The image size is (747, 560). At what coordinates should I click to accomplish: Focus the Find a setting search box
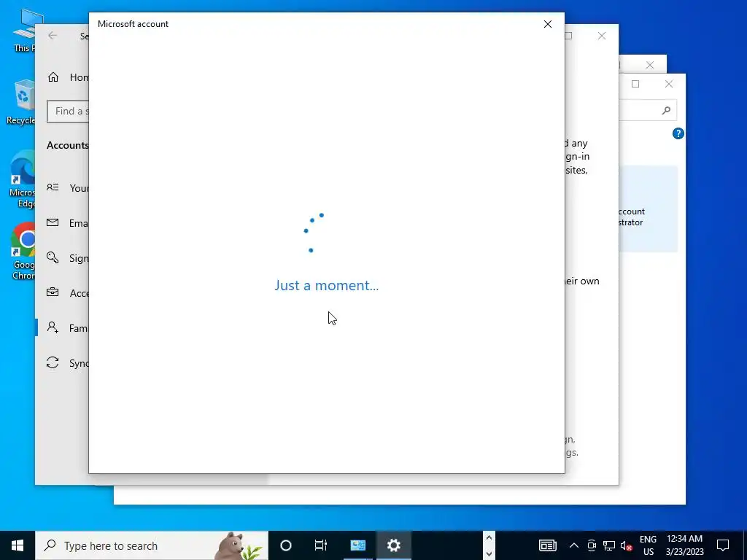point(68,112)
